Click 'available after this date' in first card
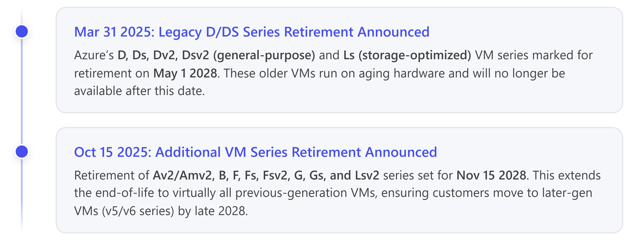This screenshot has width=644, height=240. point(139,91)
